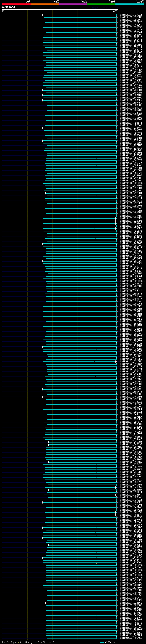Pick the UniRef100_Q38HW0 subject label
The image size is (146, 644).
click(x=131, y=90)
